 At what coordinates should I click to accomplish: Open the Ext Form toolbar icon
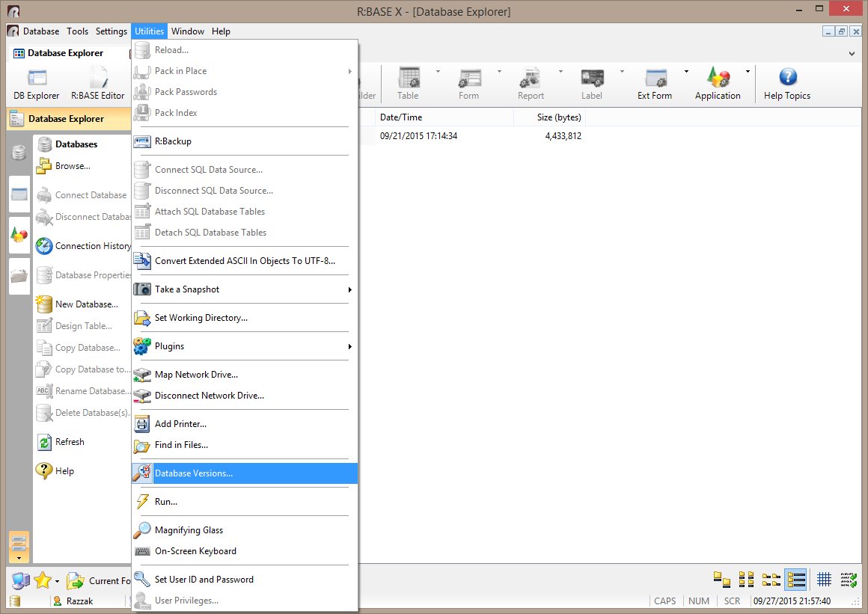pos(654,83)
